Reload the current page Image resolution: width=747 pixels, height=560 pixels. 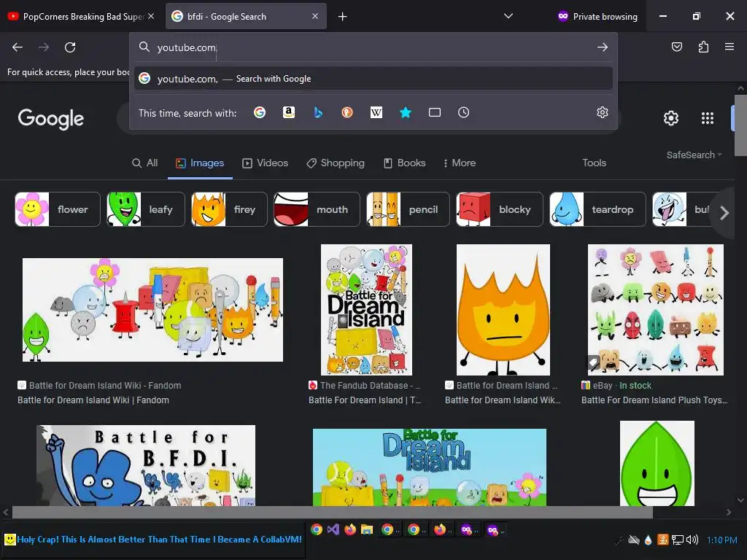(x=70, y=47)
